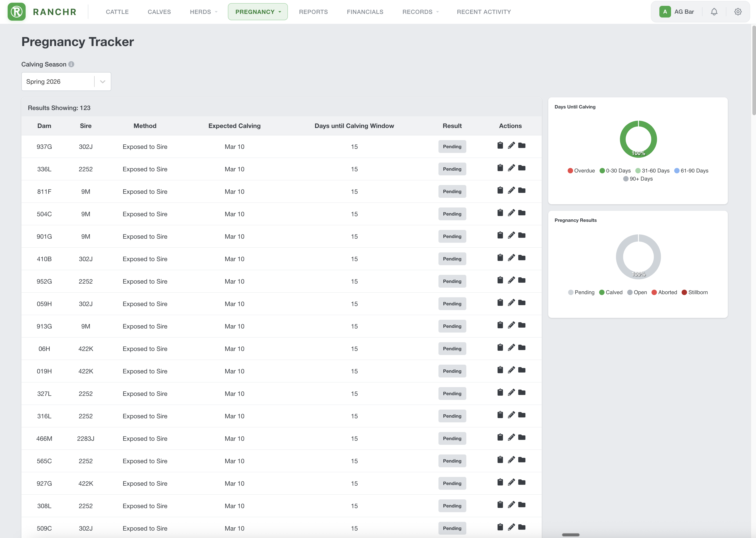Click the Calving Season info icon
Image resolution: width=756 pixels, height=538 pixels.
[71, 64]
